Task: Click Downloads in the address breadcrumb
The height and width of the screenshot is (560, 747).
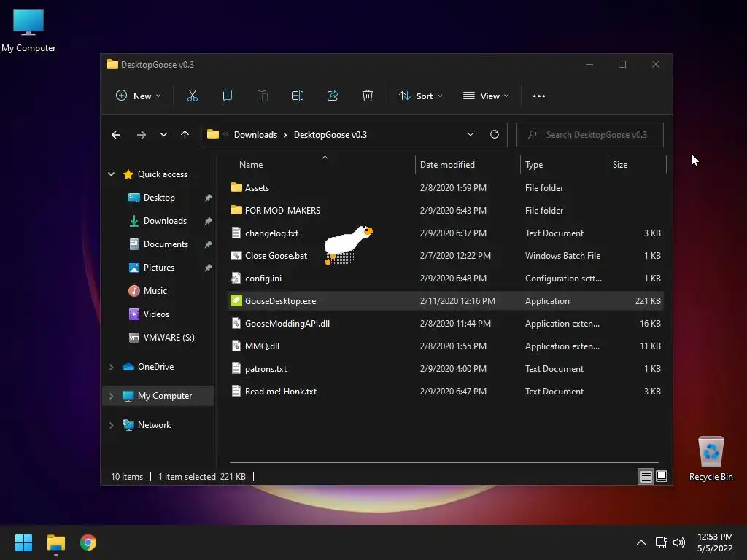Action: 255,135
